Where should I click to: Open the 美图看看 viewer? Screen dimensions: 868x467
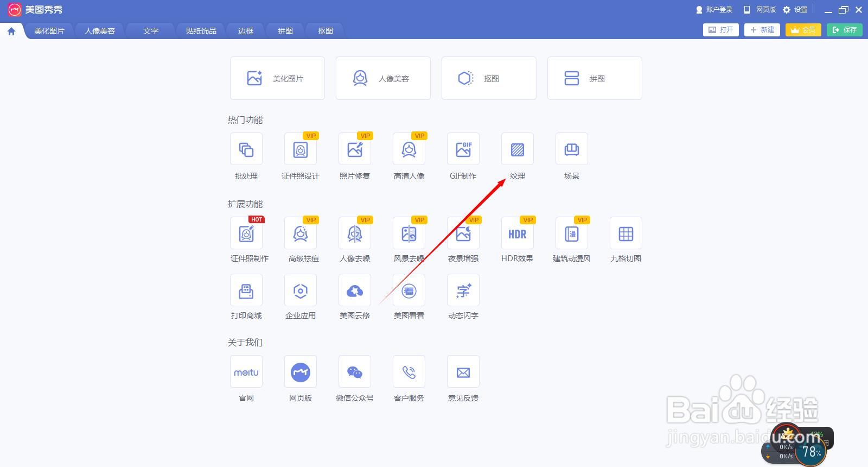pos(409,291)
